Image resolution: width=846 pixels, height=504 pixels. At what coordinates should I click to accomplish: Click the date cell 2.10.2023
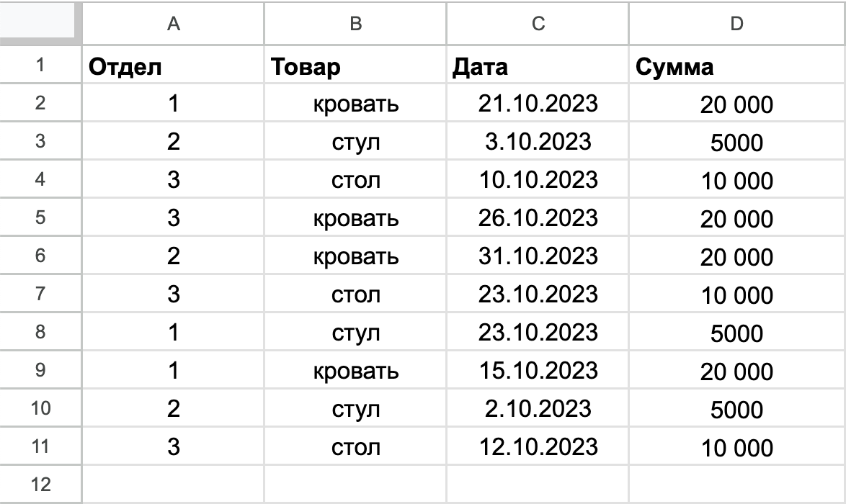click(538, 408)
